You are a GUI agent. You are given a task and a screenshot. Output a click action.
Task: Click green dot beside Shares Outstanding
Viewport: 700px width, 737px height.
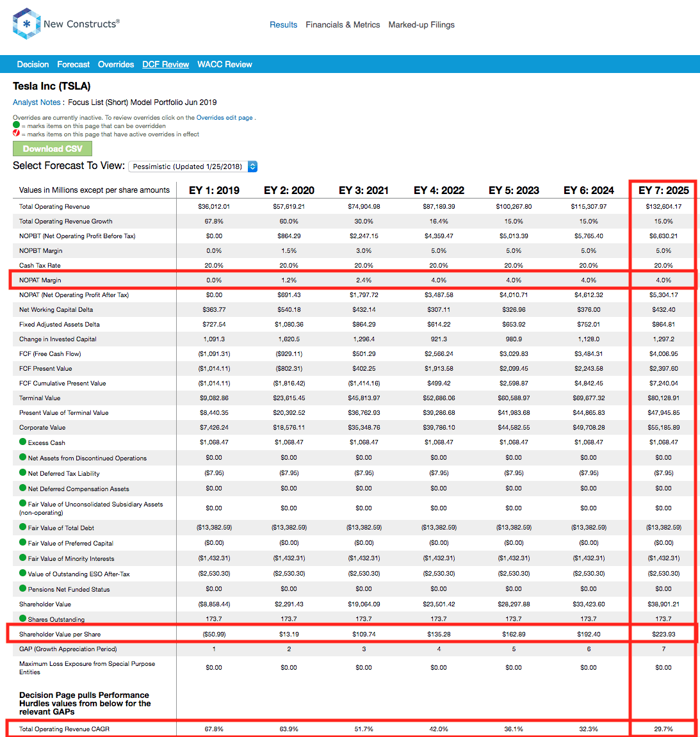pos(22,619)
